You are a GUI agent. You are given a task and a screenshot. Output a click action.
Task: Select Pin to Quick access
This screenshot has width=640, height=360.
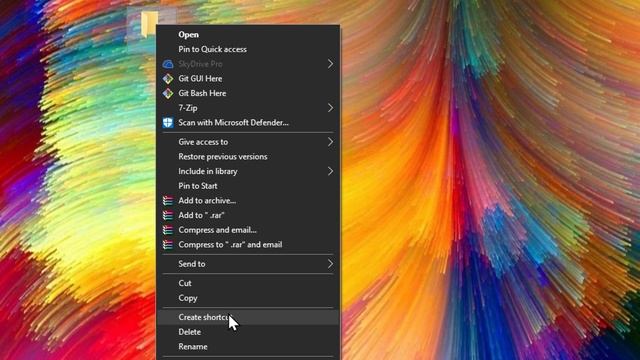(x=248, y=49)
